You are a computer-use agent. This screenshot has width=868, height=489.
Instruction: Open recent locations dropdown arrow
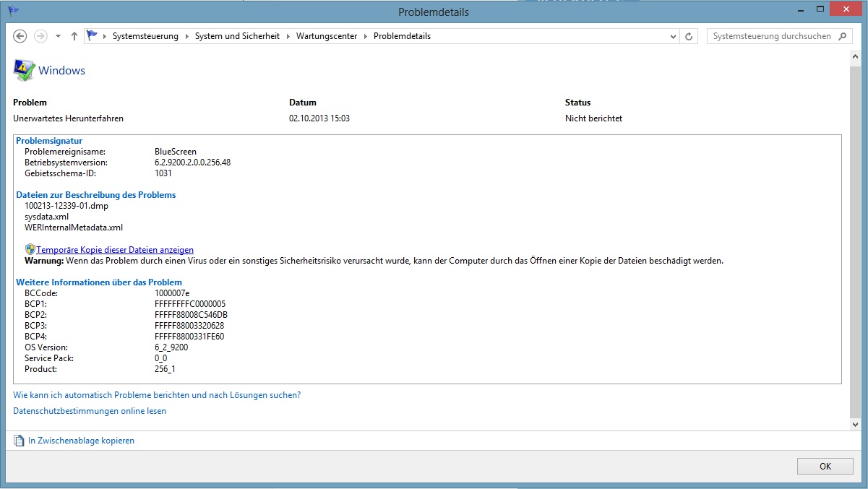[58, 36]
